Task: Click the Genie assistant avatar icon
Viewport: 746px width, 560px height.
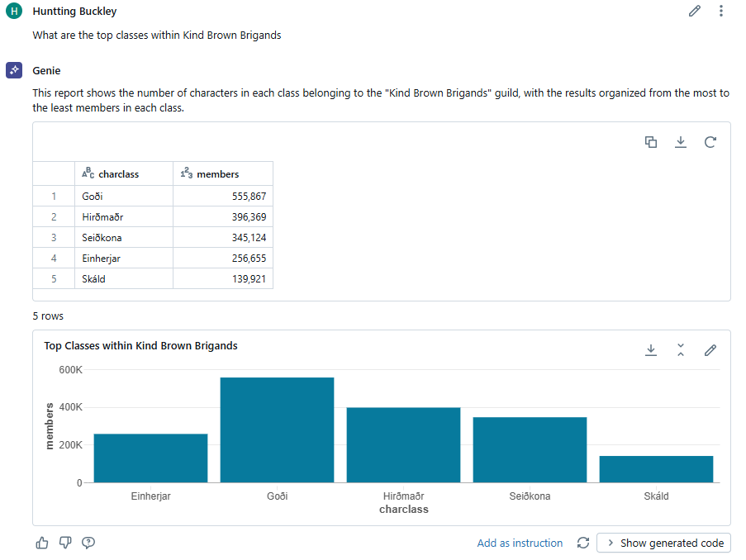Action: coord(13,71)
